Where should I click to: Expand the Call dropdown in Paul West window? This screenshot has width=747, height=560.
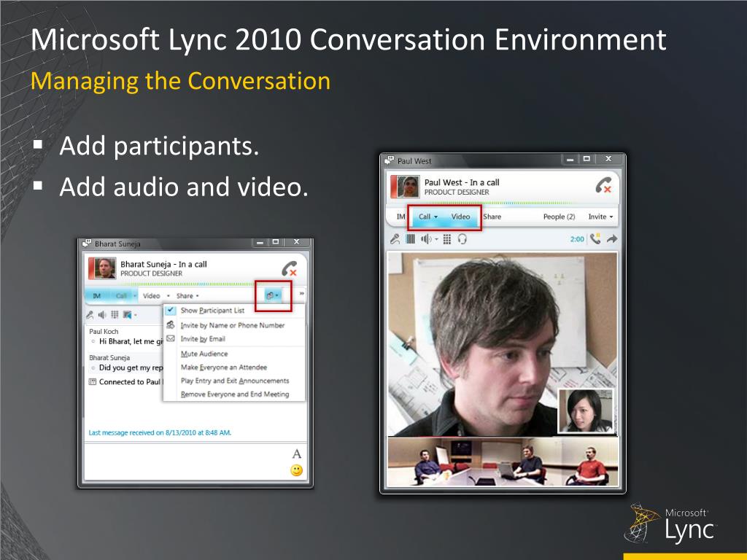(436, 217)
